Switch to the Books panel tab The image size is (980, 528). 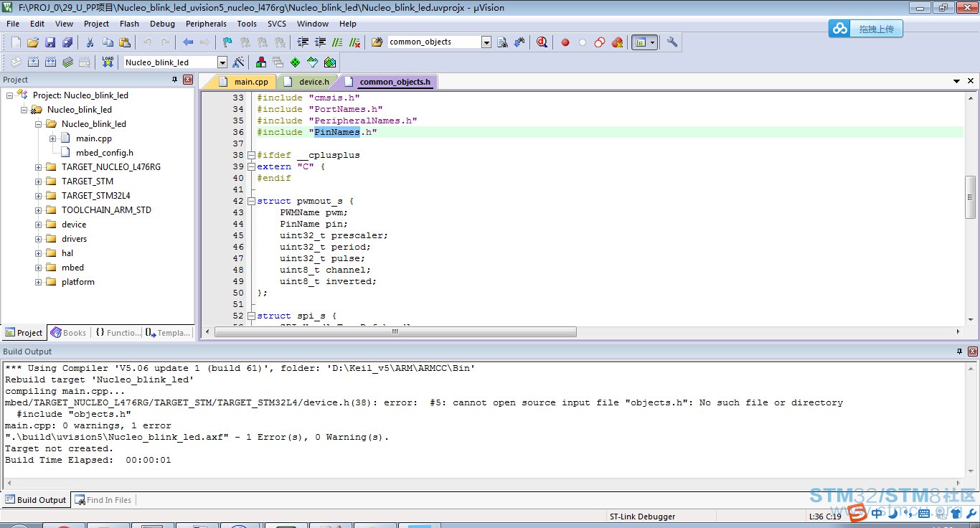[x=69, y=333]
